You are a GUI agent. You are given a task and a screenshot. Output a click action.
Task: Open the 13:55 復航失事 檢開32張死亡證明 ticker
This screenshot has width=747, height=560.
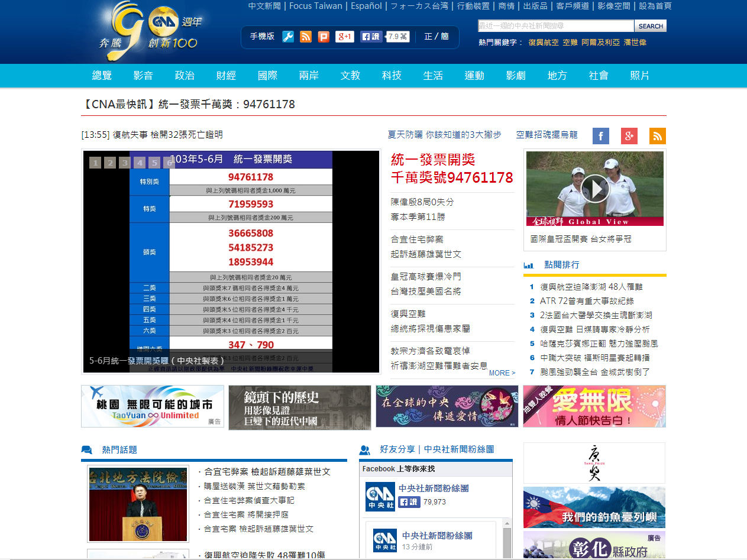[152, 135]
